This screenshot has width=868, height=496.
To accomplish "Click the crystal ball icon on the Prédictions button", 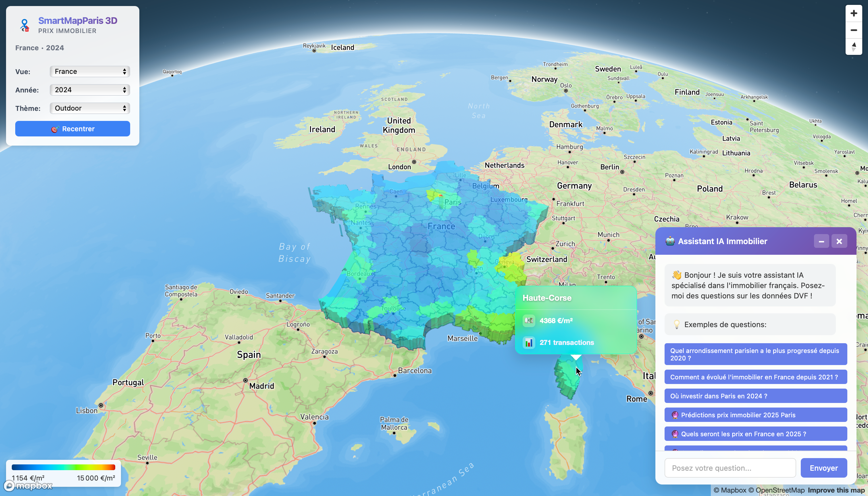I will click(x=675, y=415).
